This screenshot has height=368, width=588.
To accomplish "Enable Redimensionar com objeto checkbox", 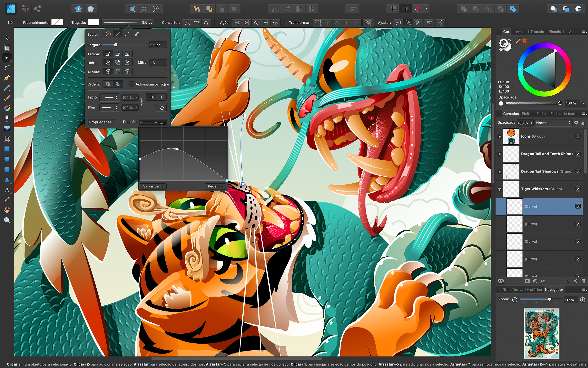I will pyautogui.click(x=131, y=84).
